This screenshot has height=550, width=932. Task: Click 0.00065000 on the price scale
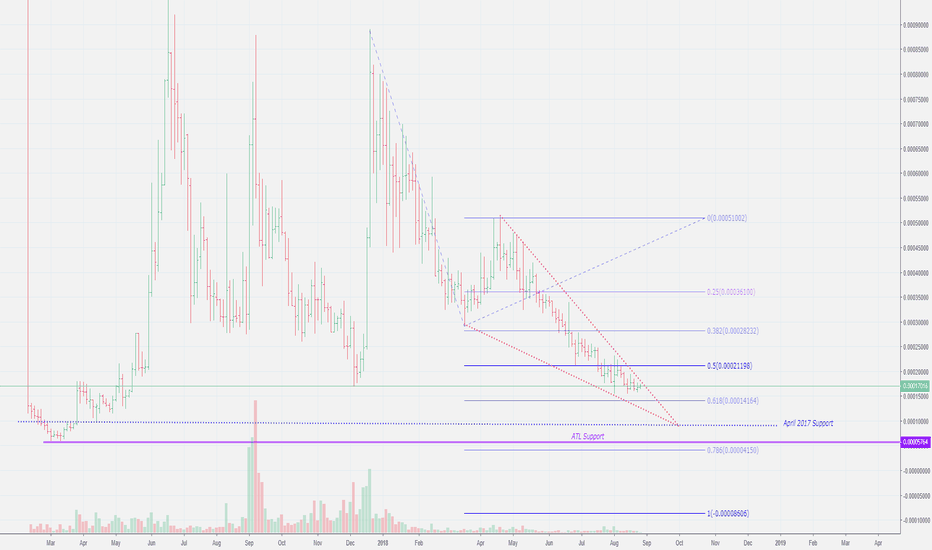tap(915, 149)
